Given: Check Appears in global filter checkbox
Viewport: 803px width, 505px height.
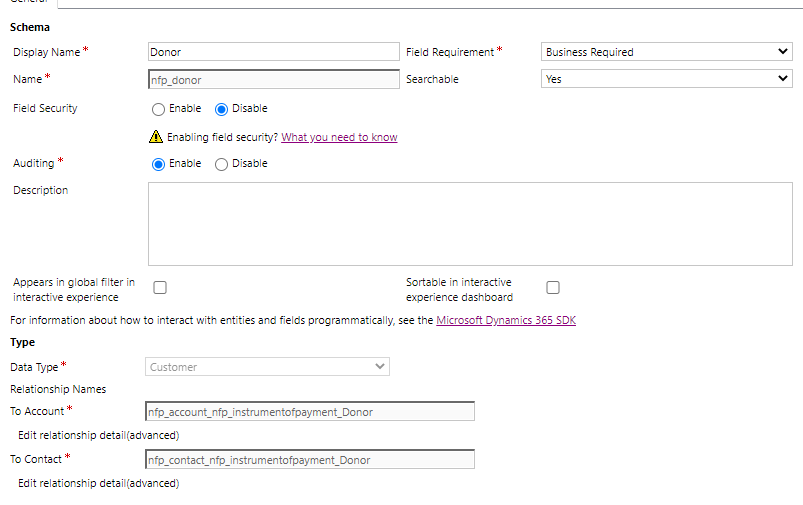Looking at the screenshot, I should [x=160, y=288].
